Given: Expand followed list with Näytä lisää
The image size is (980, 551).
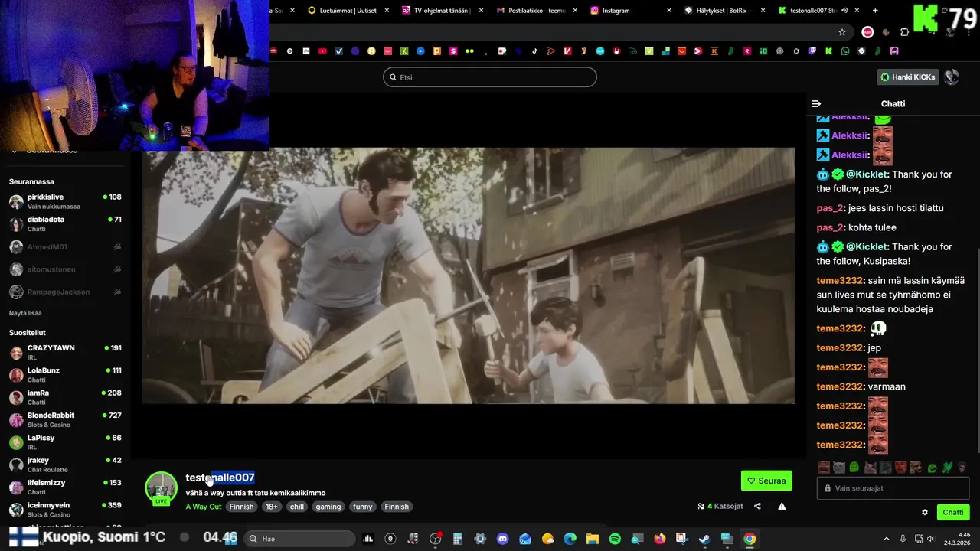Looking at the screenshot, I should 25,313.
